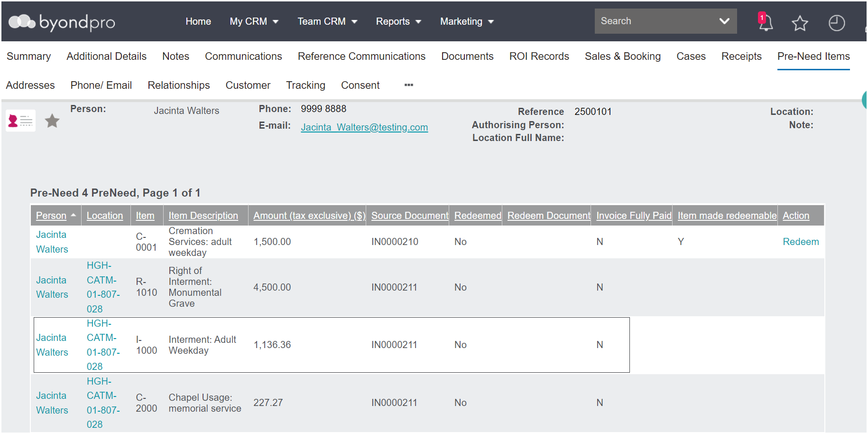Screen dimensions: 868x434
Task: Select source document IN0000210
Action: [395, 242]
